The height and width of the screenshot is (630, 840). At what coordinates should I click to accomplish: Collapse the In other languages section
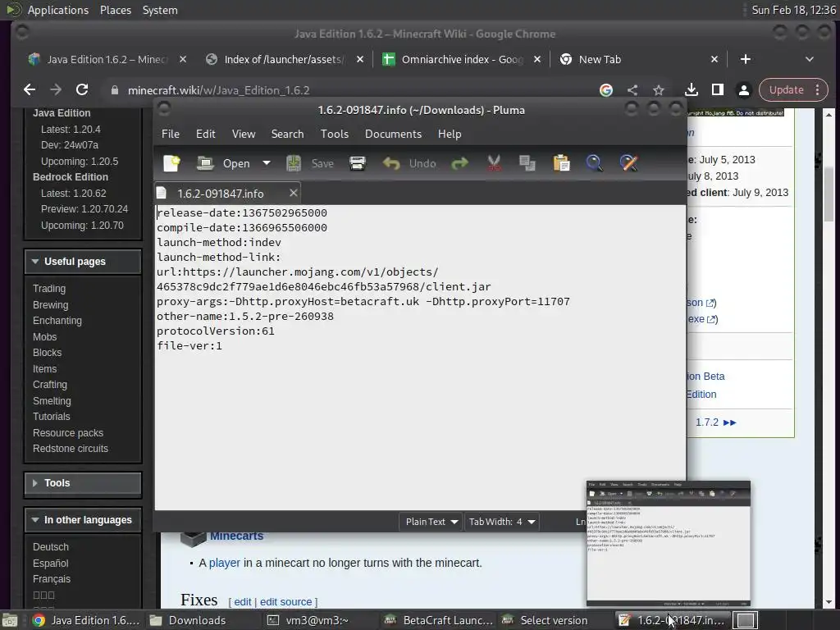coord(83,520)
